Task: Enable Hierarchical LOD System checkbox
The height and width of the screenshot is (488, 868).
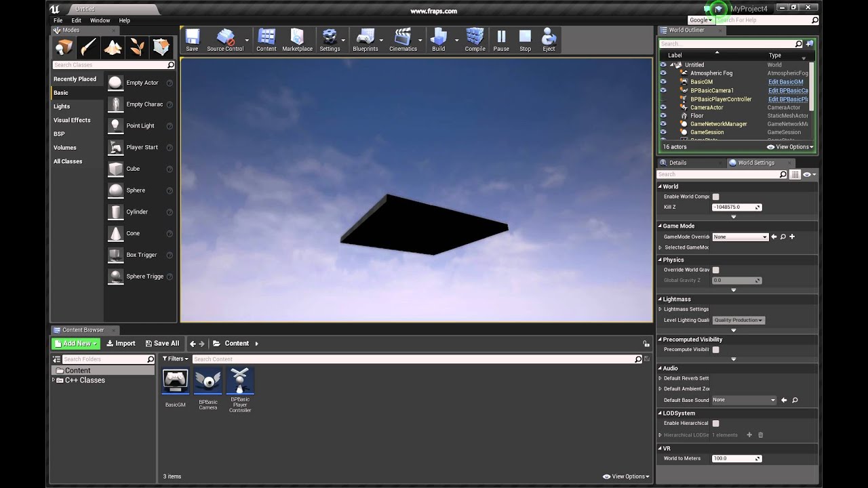Action: [715, 423]
